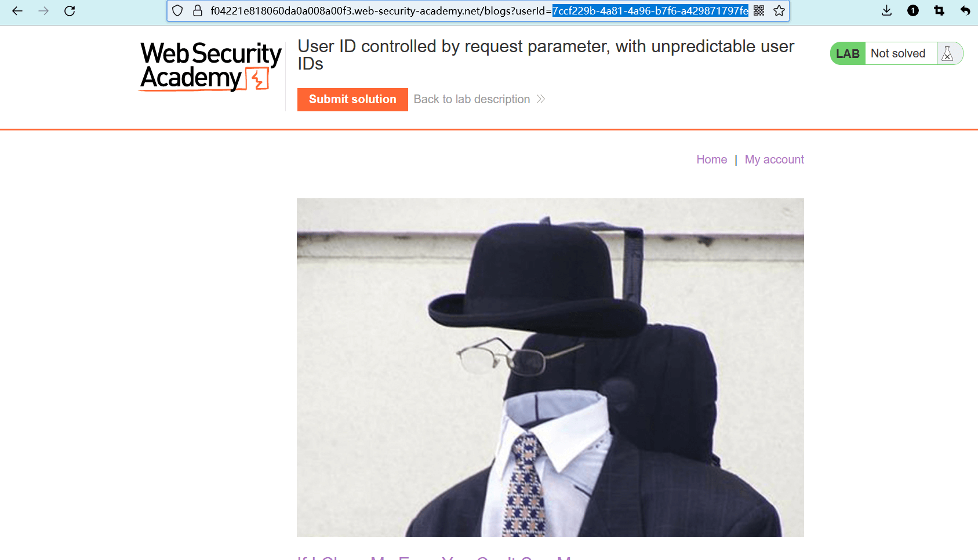Go to the Home page link
978x560 pixels.
coord(711,159)
